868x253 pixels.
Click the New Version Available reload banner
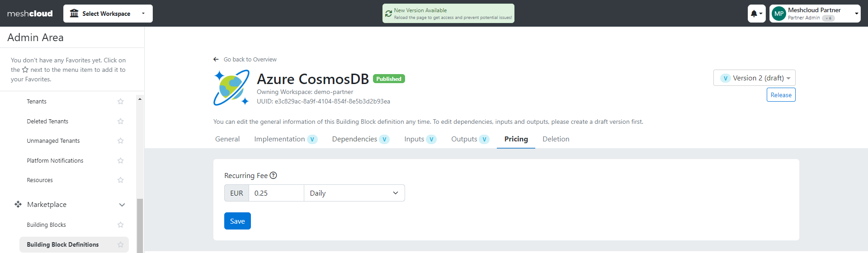(448, 14)
